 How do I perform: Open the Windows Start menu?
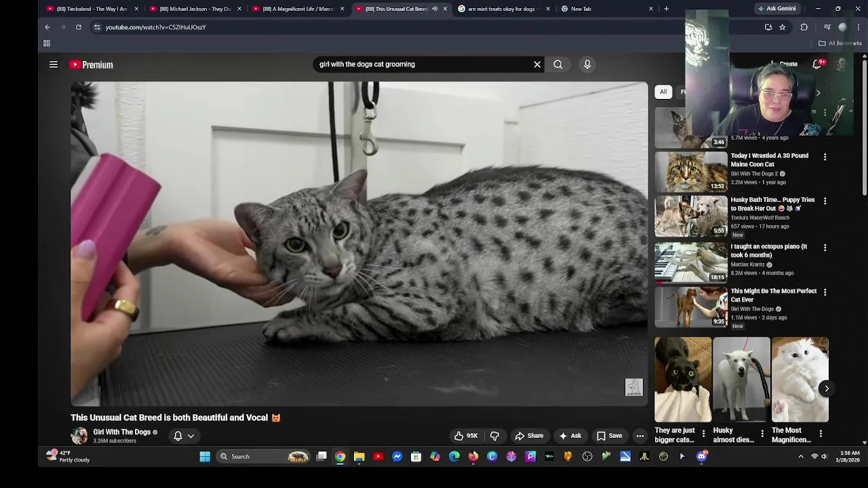(x=205, y=457)
